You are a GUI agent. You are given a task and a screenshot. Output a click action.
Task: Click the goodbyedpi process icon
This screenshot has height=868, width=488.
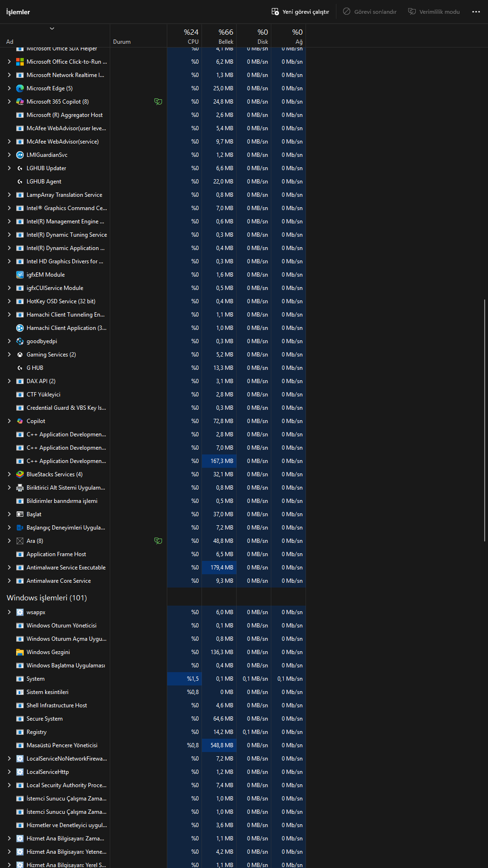(x=20, y=341)
